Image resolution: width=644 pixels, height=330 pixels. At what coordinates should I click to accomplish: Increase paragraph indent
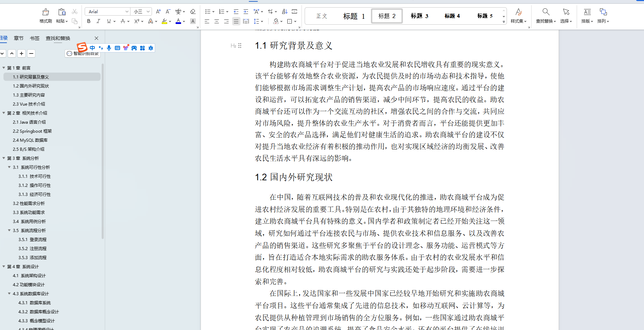tap(246, 11)
